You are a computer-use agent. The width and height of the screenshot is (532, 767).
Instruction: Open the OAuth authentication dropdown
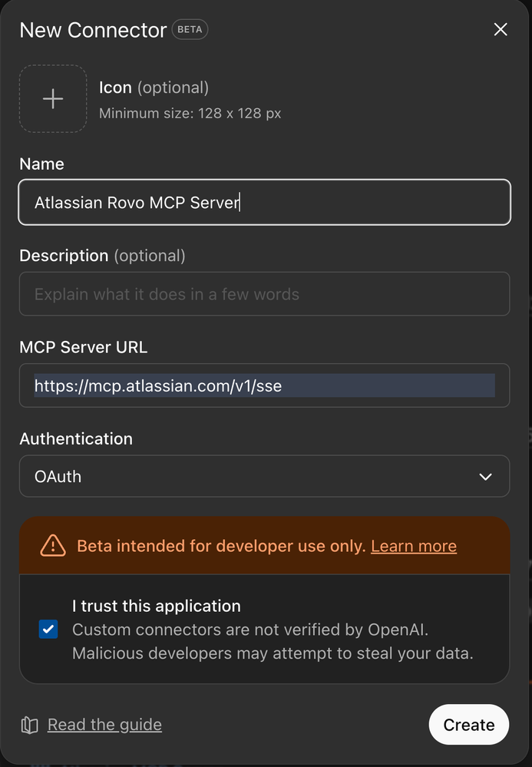coord(264,477)
